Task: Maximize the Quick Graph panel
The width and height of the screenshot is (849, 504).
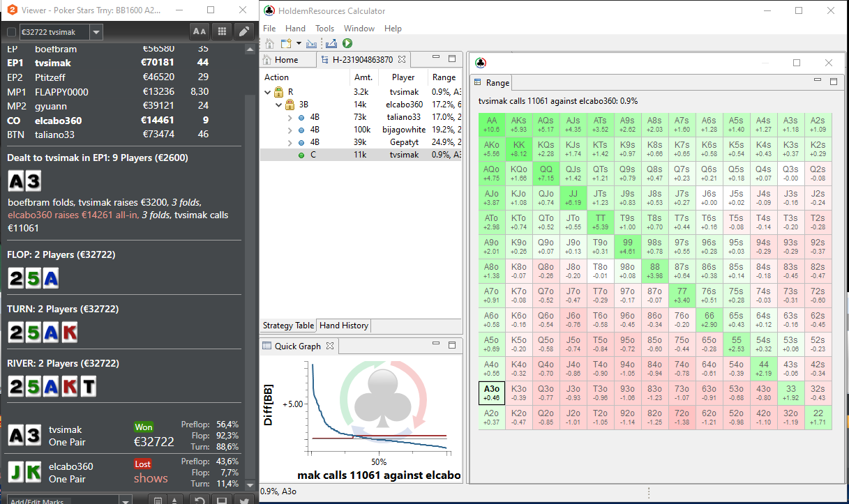Action: click(x=451, y=345)
